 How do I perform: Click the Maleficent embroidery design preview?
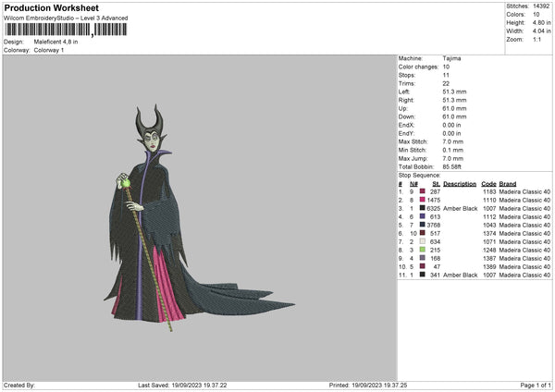[x=199, y=218]
